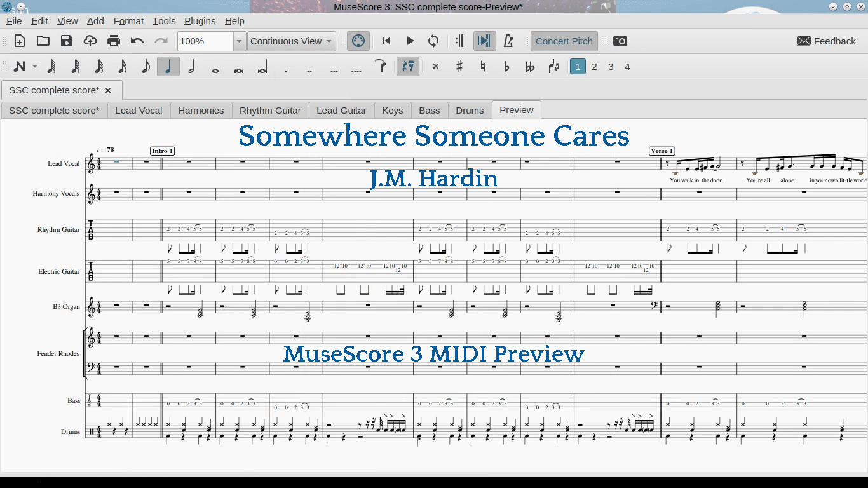Apply natural accidental
868x488 pixels.
(x=483, y=67)
